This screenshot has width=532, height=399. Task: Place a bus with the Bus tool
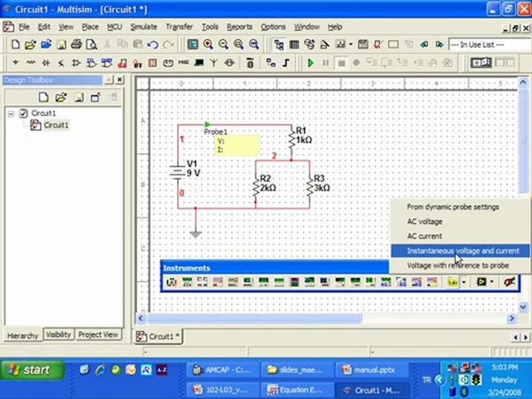tap(286, 63)
